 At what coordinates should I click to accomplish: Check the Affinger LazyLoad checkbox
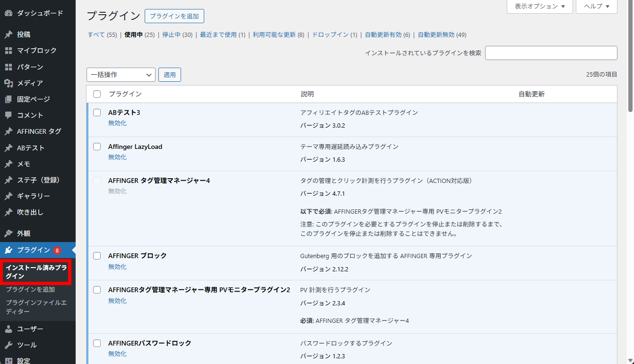coord(97,147)
